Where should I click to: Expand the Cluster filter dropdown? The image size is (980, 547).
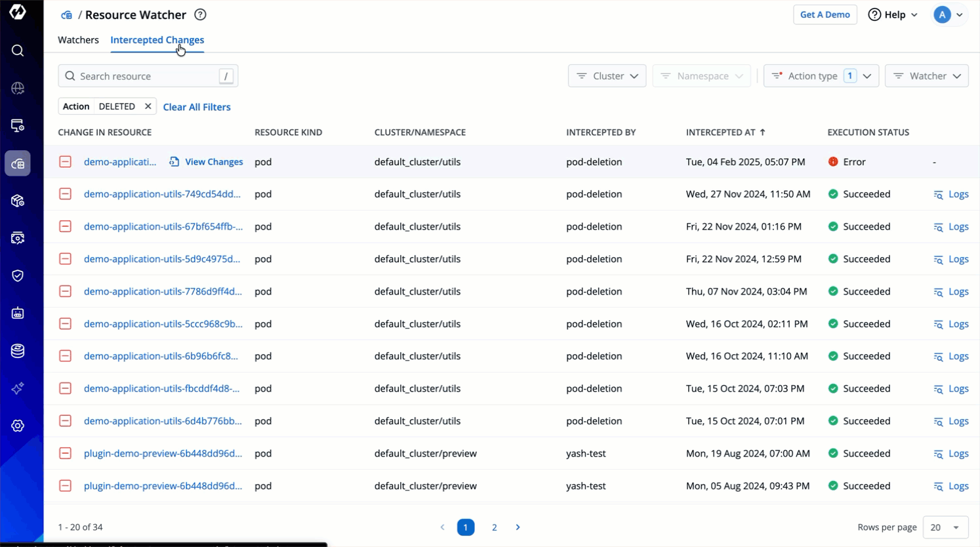[607, 76]
